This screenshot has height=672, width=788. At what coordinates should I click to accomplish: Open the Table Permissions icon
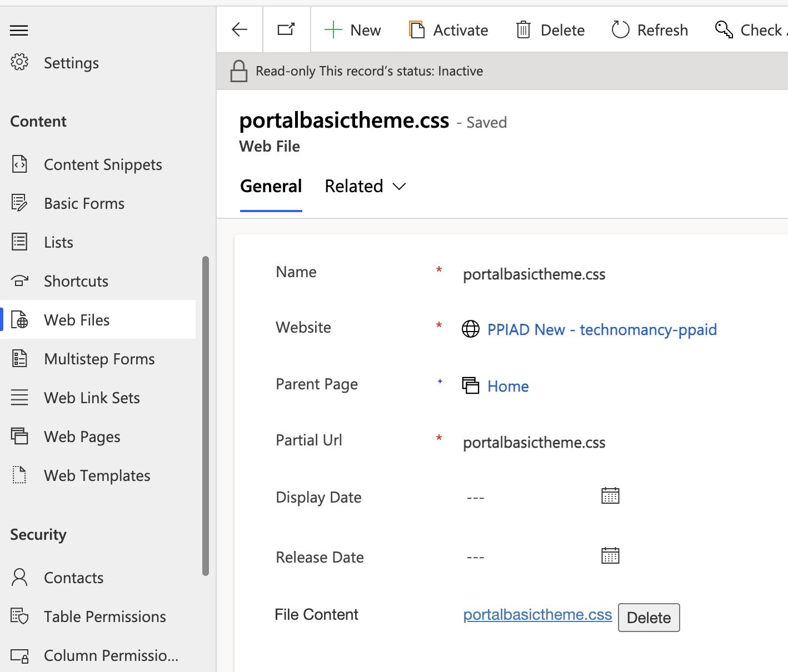19,616
